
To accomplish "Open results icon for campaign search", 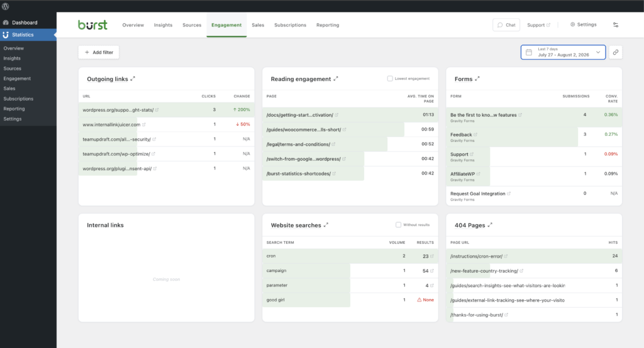I will point(431,271).
